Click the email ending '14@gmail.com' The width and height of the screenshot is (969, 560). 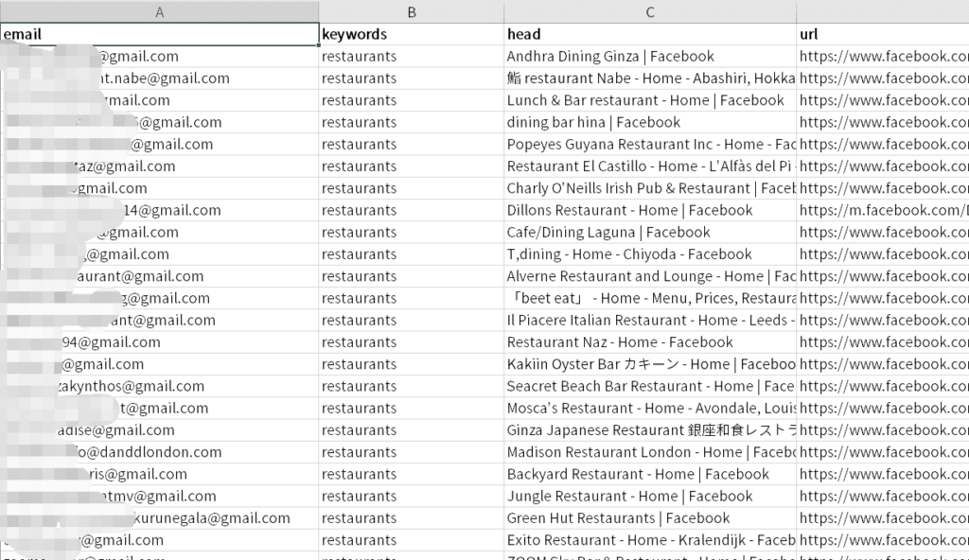[x=159, y=210]
